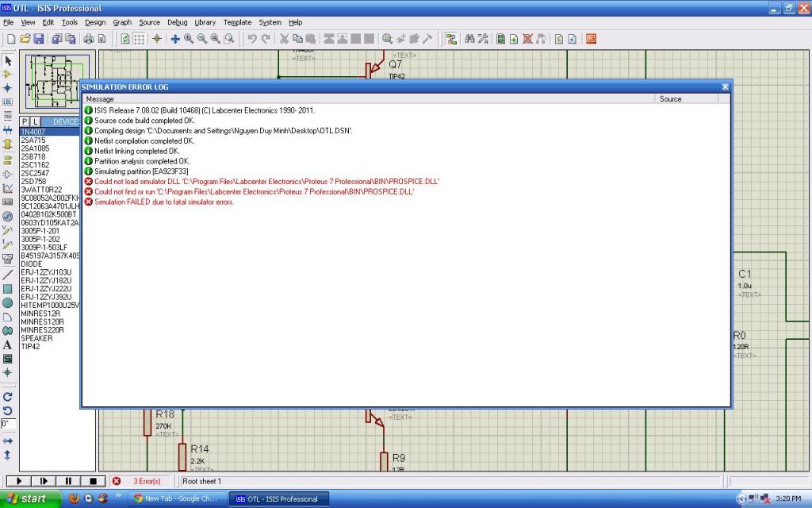Click the Cut scissors icon
The width and height of the screenshot is (812, 508).
[x=284, y=39]
